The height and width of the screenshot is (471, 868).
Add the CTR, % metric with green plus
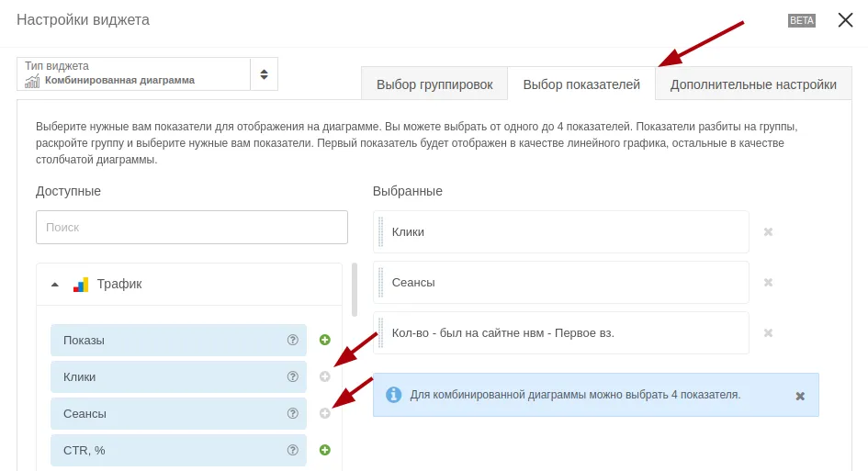pos(325,450)
